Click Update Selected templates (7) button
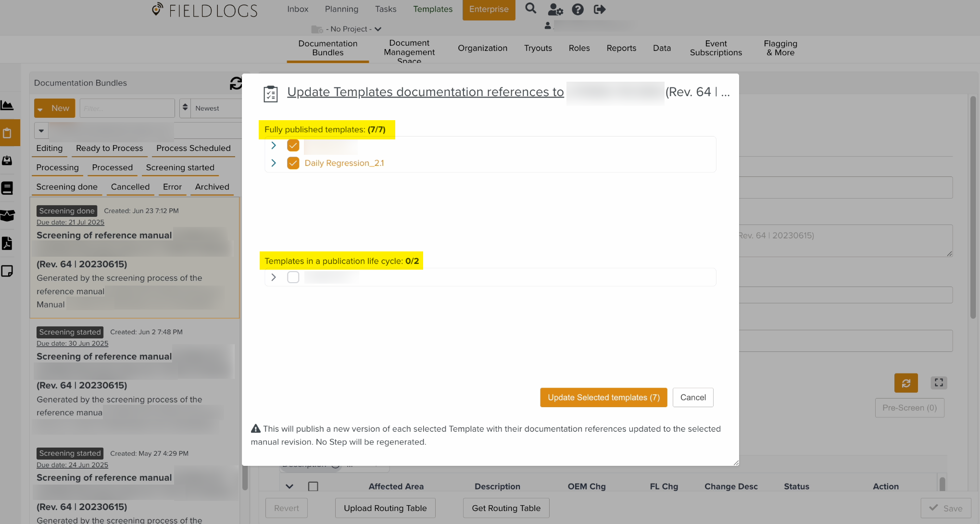The width and height of the screenshot is (980, 524). click(x=603, y=397)
